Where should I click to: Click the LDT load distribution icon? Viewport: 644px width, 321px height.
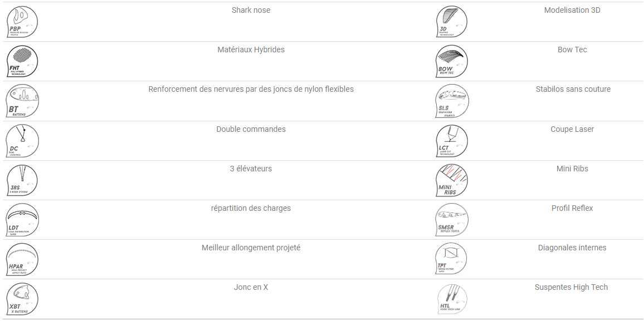click(22, 220)
